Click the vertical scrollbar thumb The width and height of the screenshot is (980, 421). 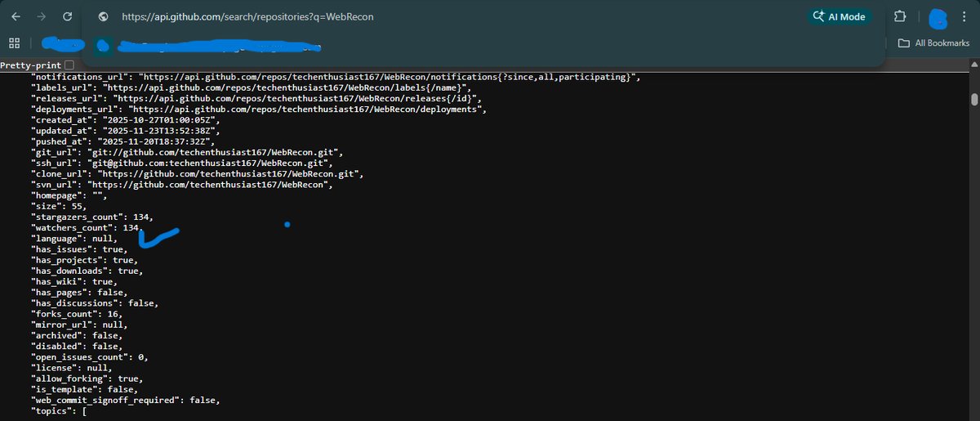point(974,100)
